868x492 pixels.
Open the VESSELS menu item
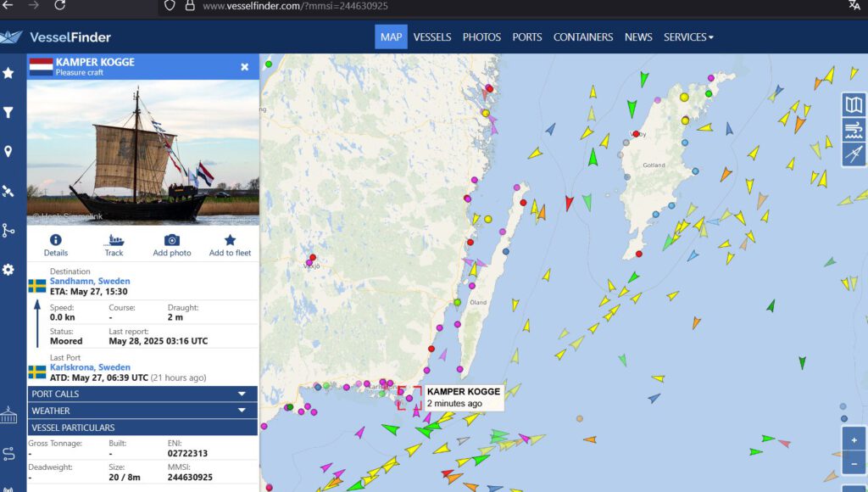(432, 37)
